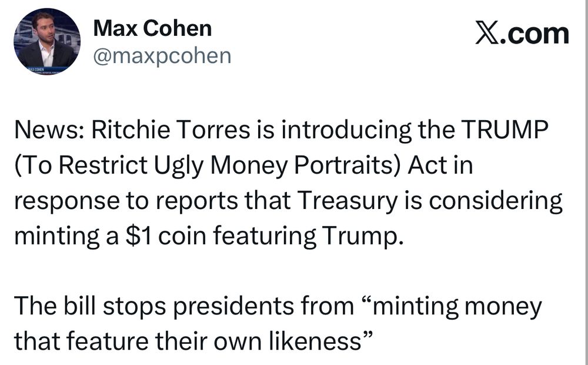
Task: Select the quoted phrase "minting money"
Action: pyautogui.click(x=453, y=307)
